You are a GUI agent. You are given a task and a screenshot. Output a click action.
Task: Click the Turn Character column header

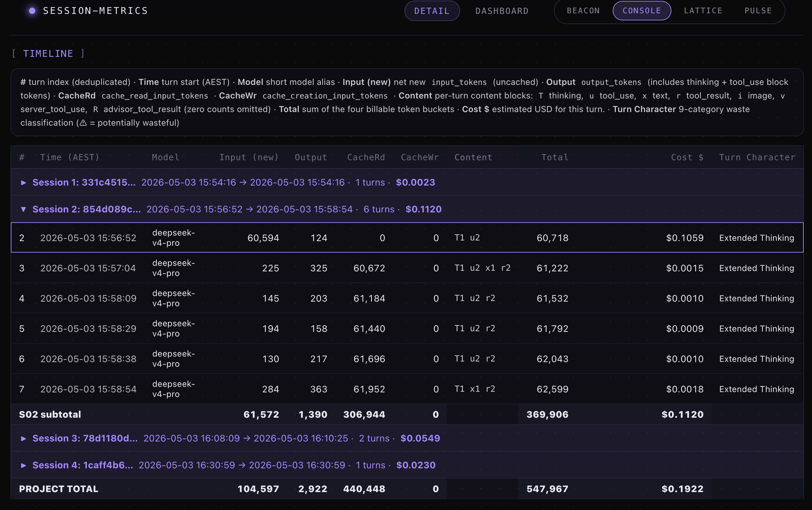pyautogui.click(x=757, y=157)
